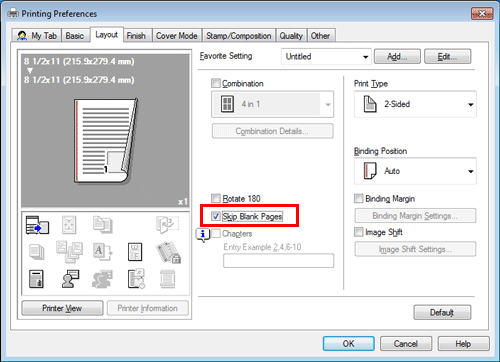Select the Layout tab
Image resolution: width=500 pixels, height=362 pixels.
[x=107, y=35]
